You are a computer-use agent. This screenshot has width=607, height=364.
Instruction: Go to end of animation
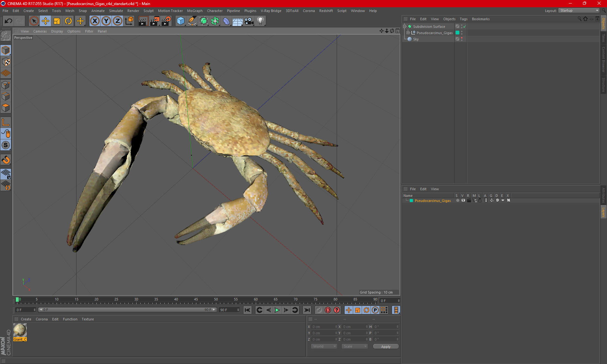[x=307, y=310]
